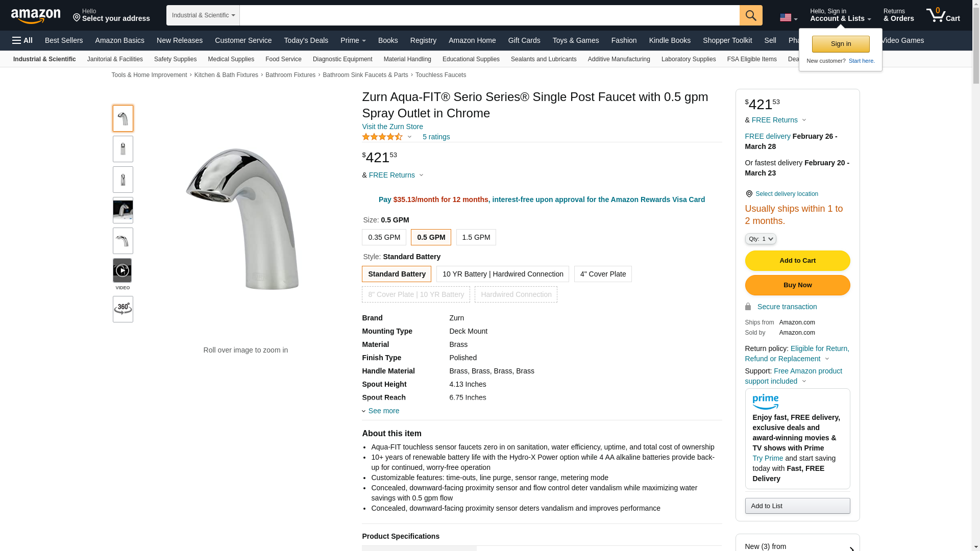Click the star rating icons
The width and height of the screenshot is (980, 551).
(382, 137)
